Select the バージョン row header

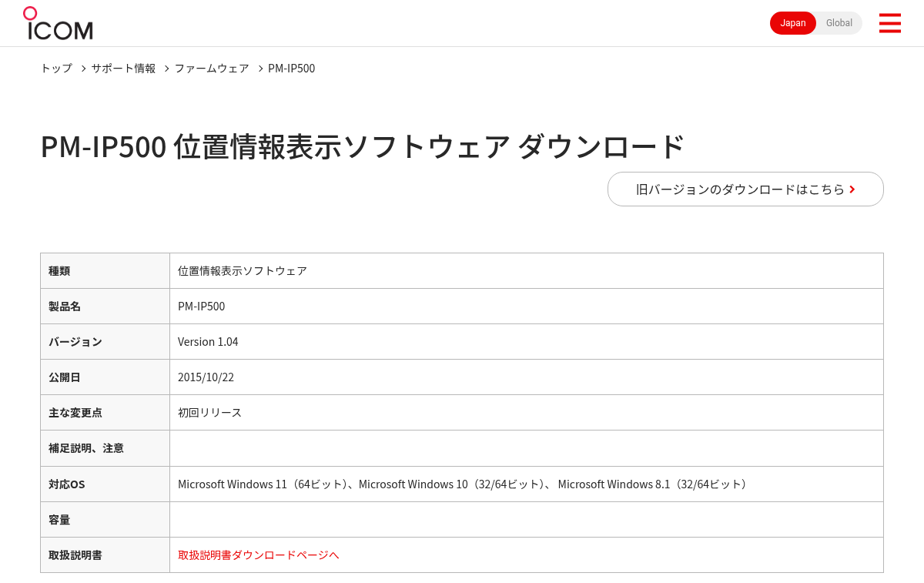coord(105,342)
